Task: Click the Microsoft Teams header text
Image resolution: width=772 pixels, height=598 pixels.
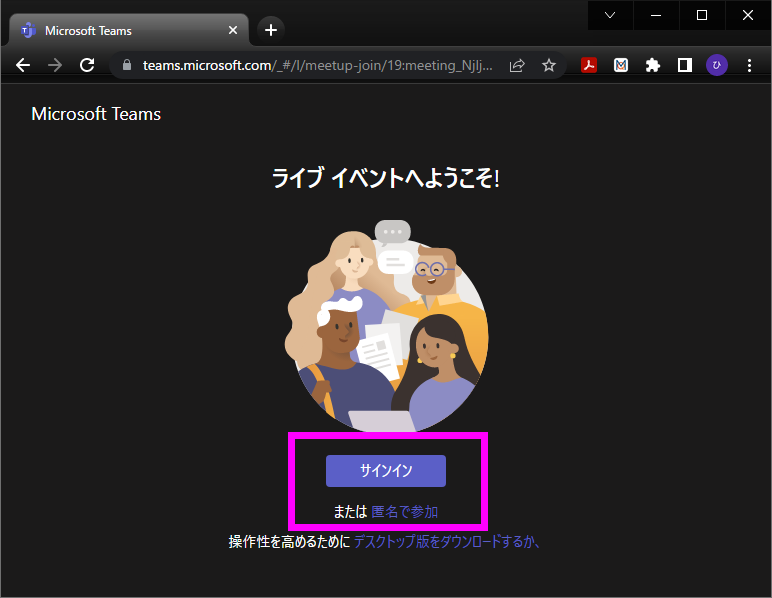Action: pos(96,114)
